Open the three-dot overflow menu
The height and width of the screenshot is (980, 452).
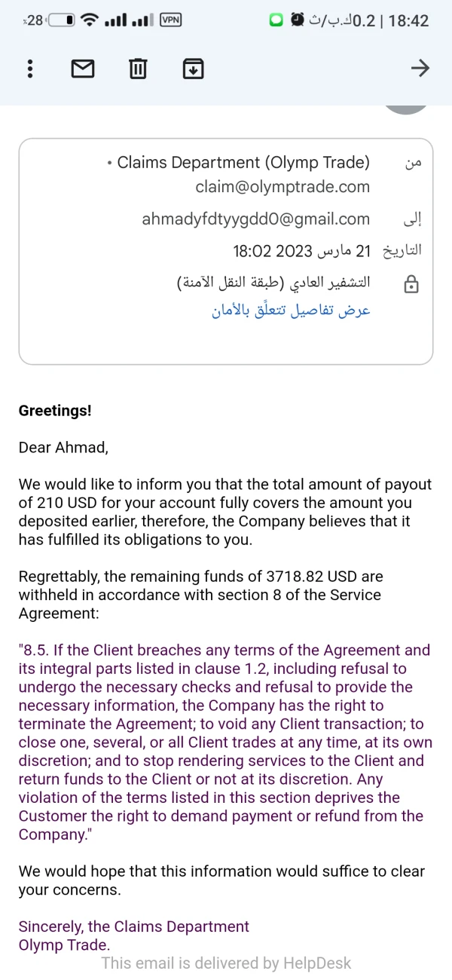29,69
